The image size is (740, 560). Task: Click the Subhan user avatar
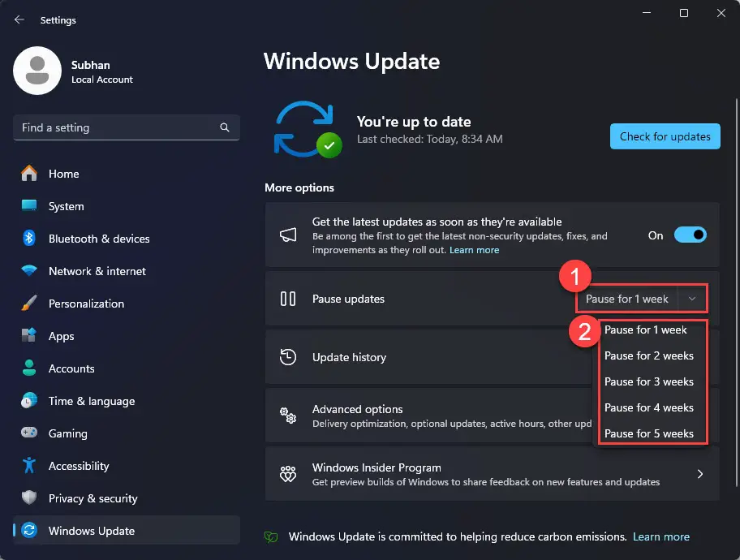coord(37,71)
